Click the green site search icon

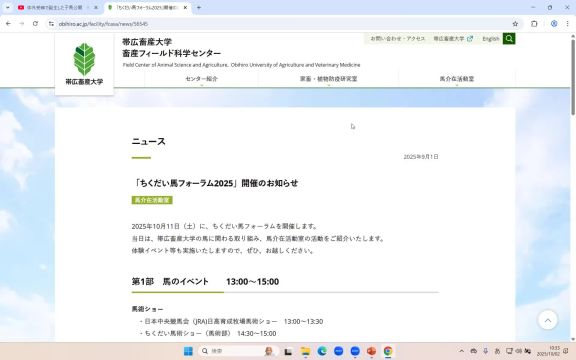509,39
